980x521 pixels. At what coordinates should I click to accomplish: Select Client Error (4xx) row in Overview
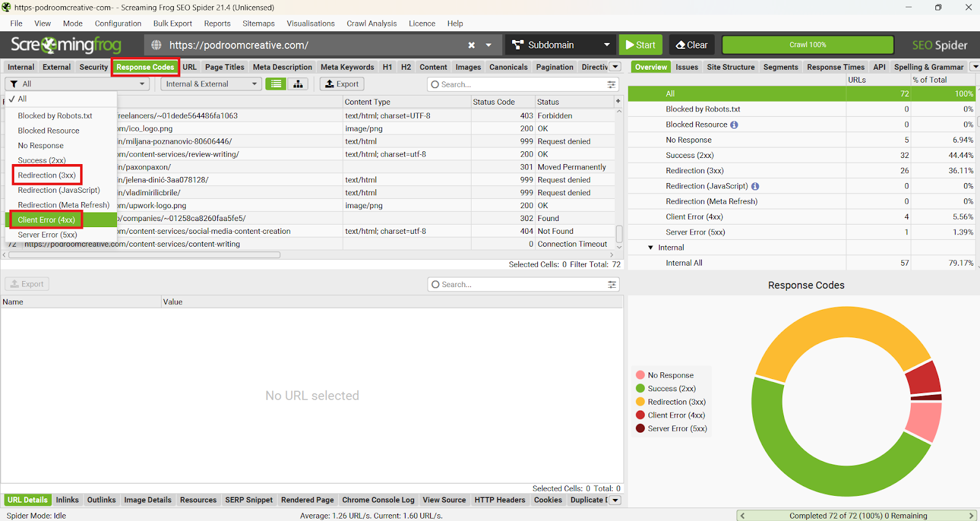pyautogui.click(x=801, y=217)
